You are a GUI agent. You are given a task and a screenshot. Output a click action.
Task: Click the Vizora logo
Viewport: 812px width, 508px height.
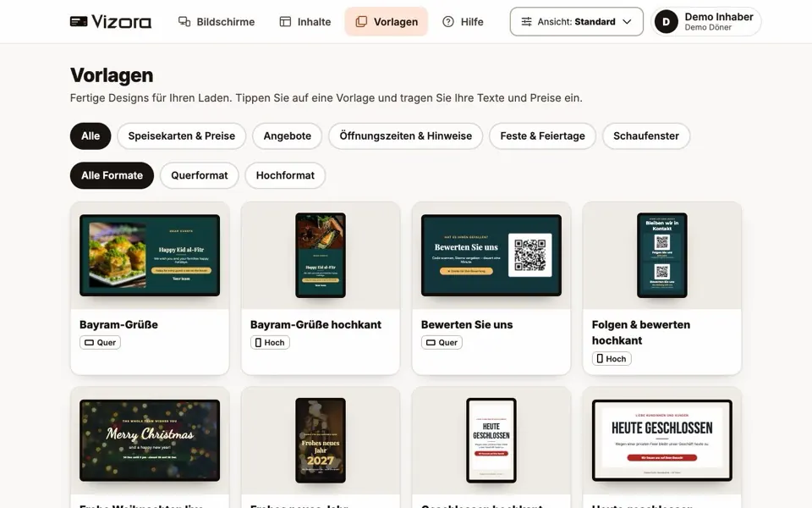(x=110, y=22)
